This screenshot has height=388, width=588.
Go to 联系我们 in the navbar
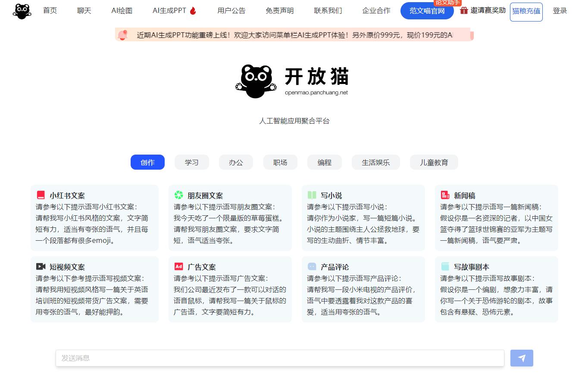(x=328, y=11)
